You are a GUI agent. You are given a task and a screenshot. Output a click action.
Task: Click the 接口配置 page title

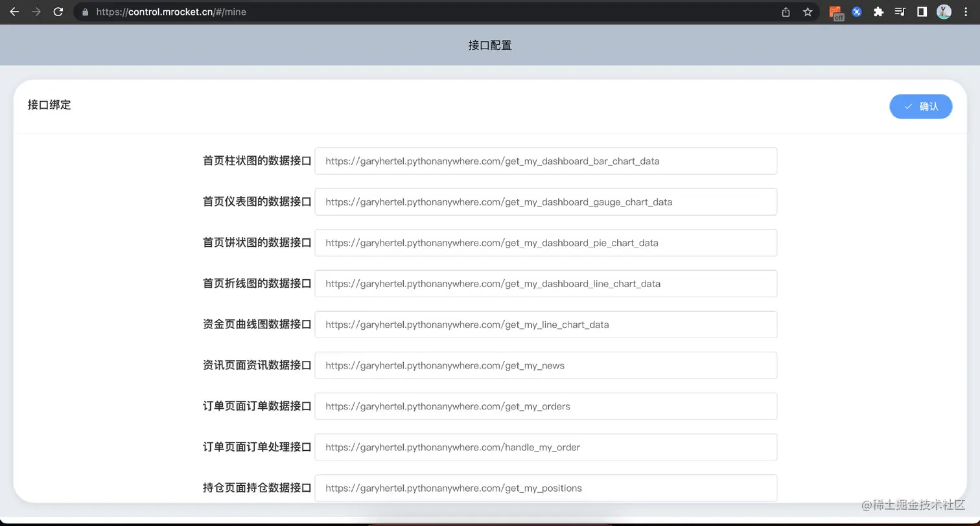[x=490, y=45]
